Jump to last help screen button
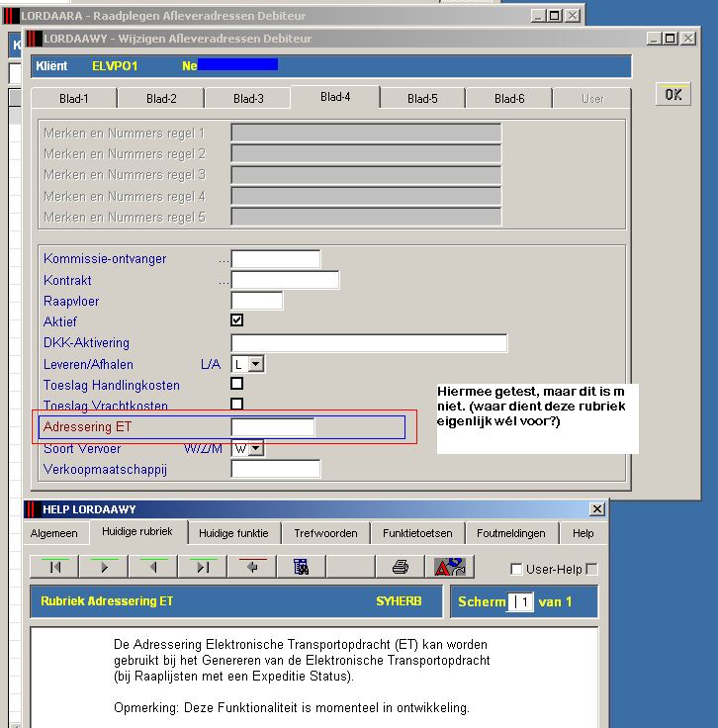718x728 pixels. tap(203, 567)
